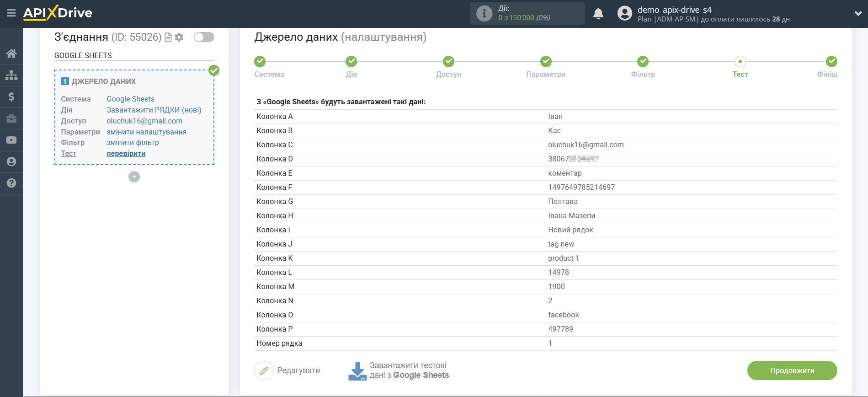
Task: Click the Колонка M value 1900
Action: coord(556,286)
